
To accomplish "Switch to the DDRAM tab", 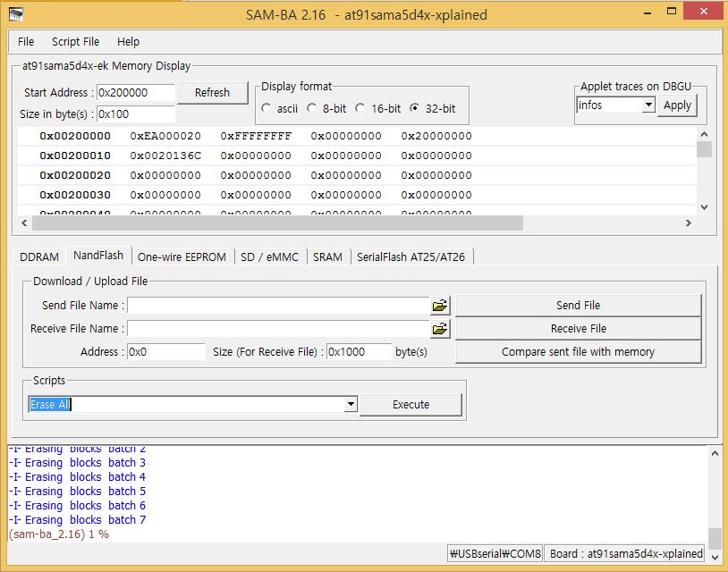I will click(x=39, y=257).
